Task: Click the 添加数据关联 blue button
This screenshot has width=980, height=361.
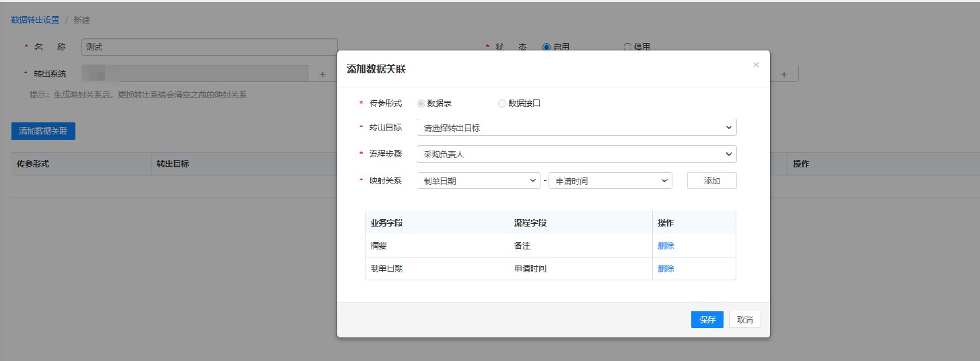Action: [43, 131]
